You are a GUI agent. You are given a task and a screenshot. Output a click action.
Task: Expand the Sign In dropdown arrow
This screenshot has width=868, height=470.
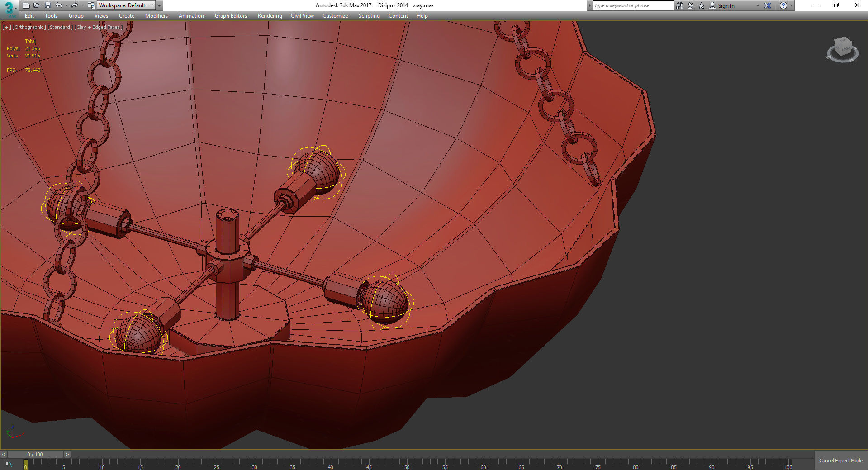[x=758, y=5]
